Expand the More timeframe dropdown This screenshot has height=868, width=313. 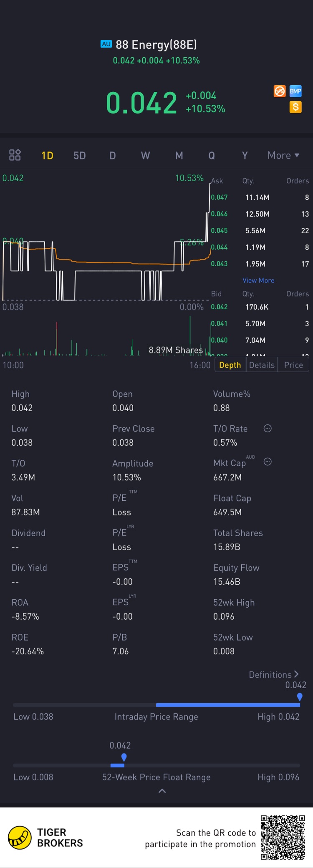tap(283, 155)
